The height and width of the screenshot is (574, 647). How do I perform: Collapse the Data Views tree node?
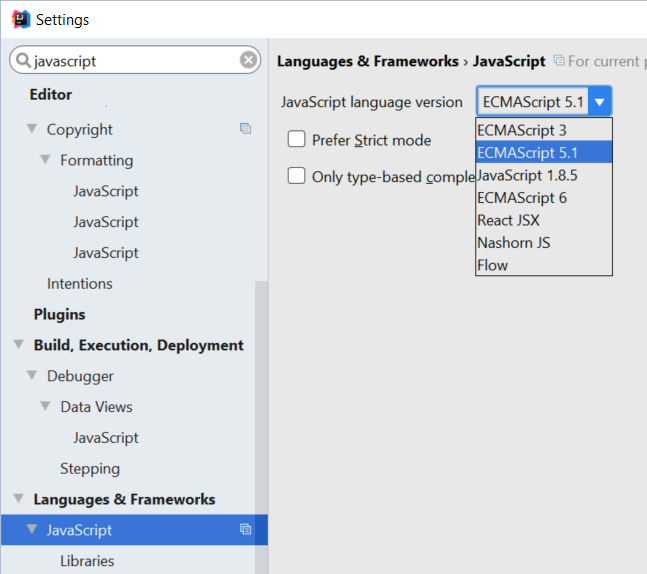[46, 407]
